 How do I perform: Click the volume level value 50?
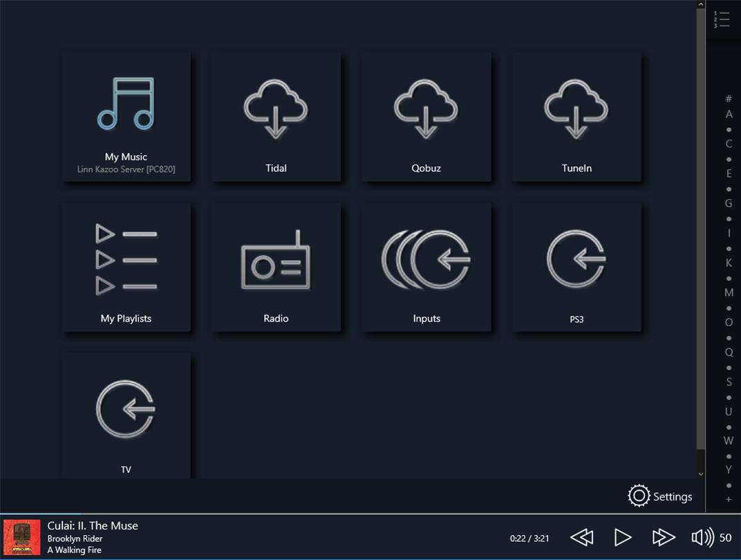[x=725, y=538]
